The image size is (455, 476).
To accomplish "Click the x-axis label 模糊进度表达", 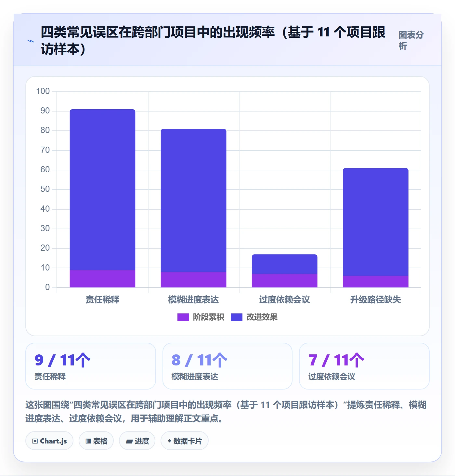I will [194, 299].
